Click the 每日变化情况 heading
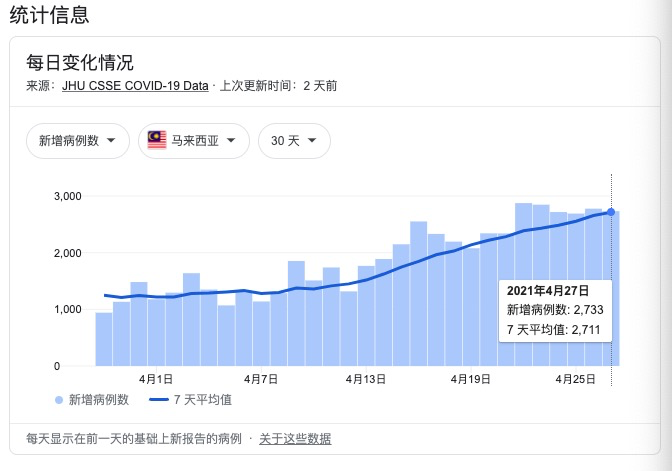This screenshot has width=672, height=471. [80, 63]
